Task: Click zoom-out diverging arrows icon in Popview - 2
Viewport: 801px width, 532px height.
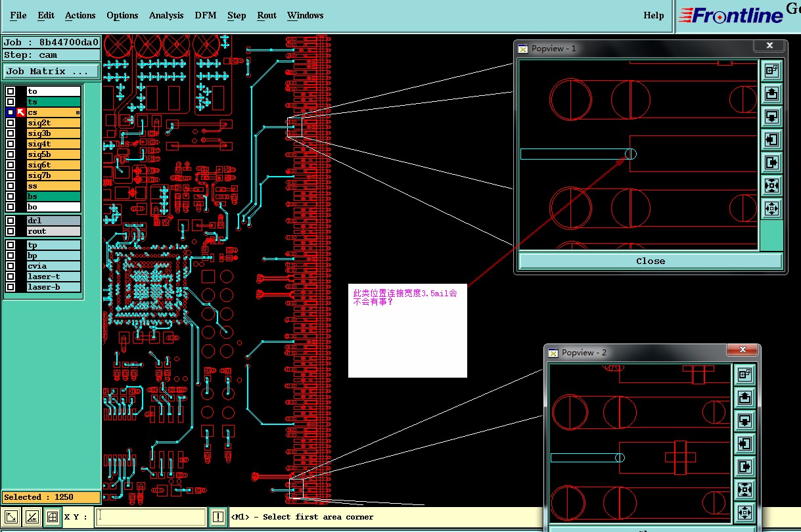Action: [744, 512]
